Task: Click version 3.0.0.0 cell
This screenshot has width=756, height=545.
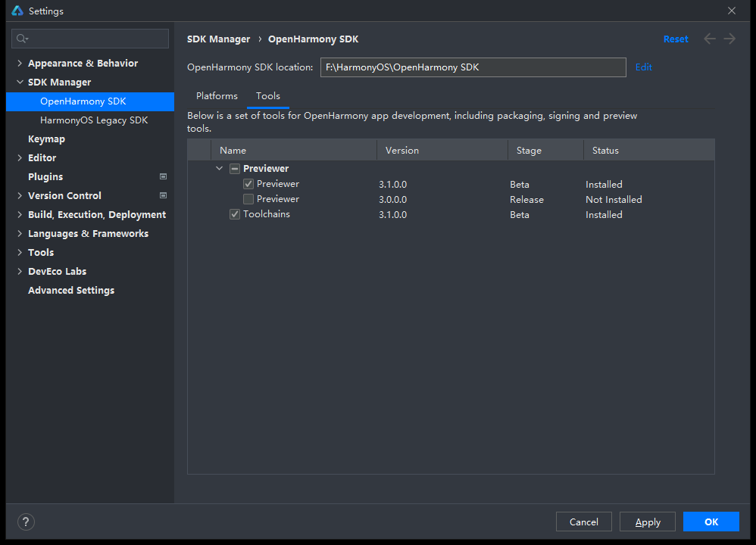Action: (x=392, y=200)
